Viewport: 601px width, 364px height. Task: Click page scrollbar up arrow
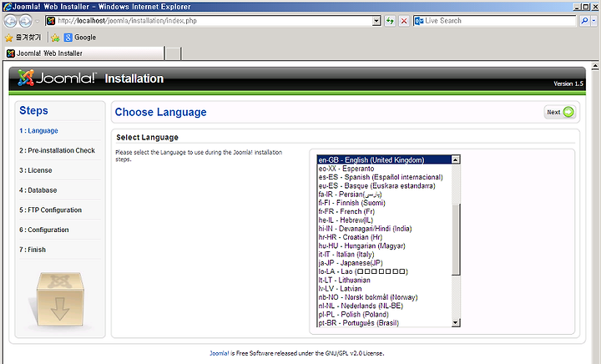point(595,67)
